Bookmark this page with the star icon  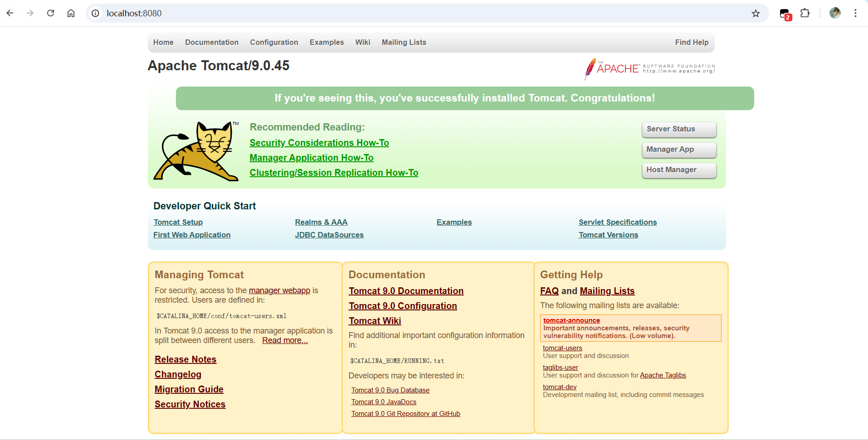tap(756, 13)
